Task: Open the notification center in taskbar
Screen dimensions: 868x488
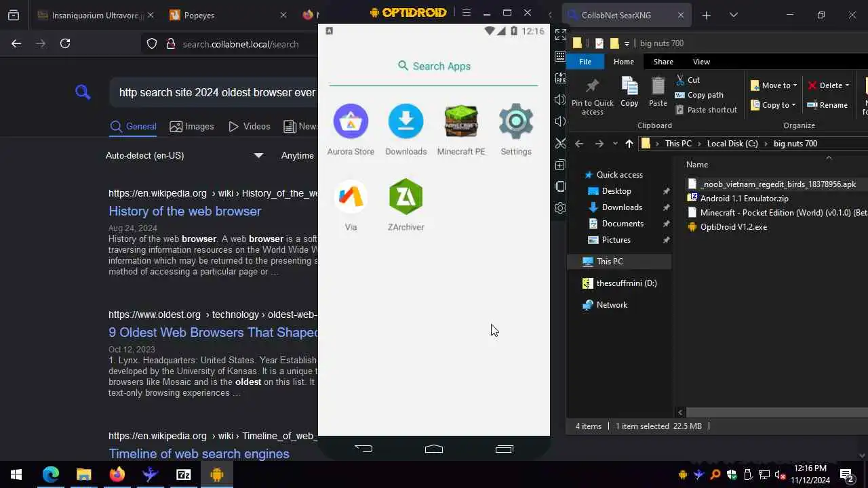Action: tap(847, 474)
